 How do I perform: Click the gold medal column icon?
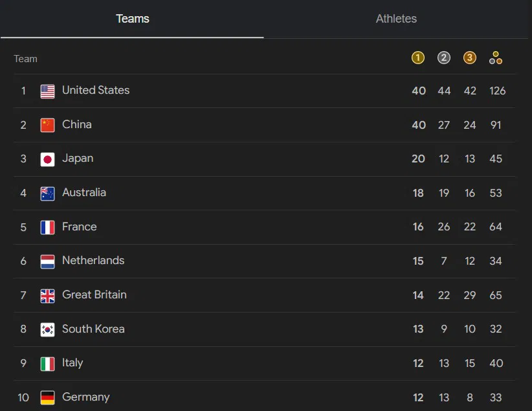(x=417, y=58)
